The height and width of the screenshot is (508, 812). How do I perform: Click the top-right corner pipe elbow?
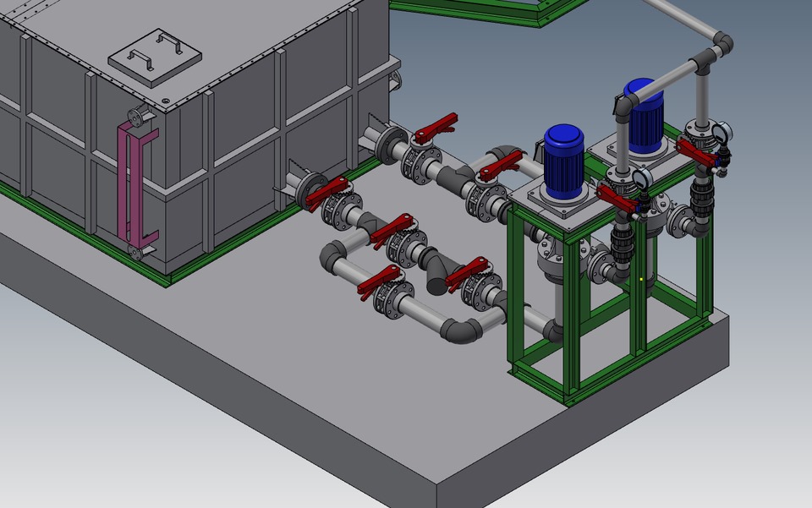pos(721,41)
